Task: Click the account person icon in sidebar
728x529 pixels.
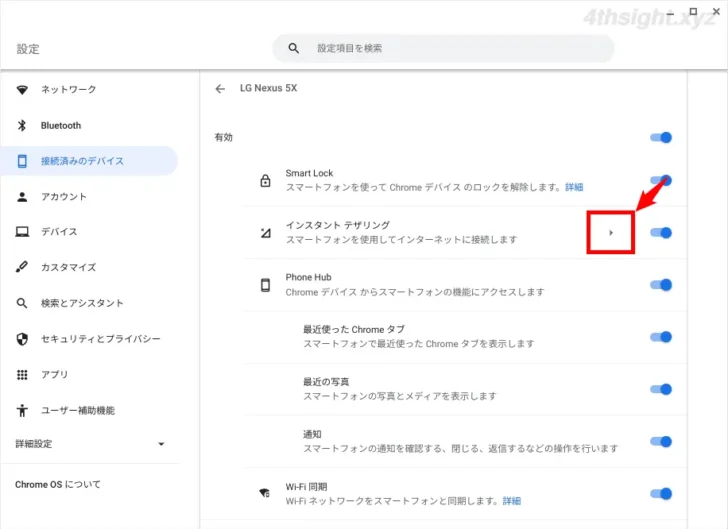Action: [x=22, y=197]
